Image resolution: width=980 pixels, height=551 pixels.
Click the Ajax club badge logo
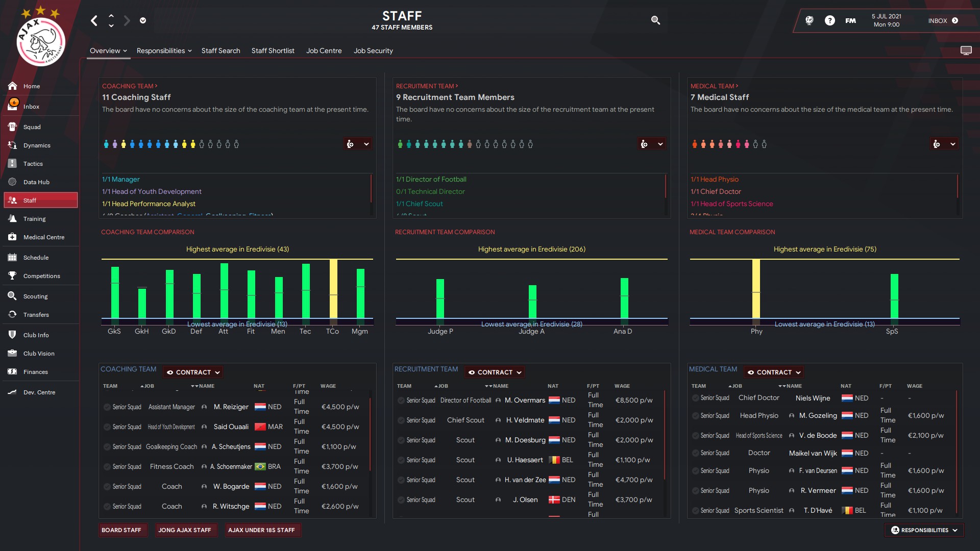(x=41, y=41)
